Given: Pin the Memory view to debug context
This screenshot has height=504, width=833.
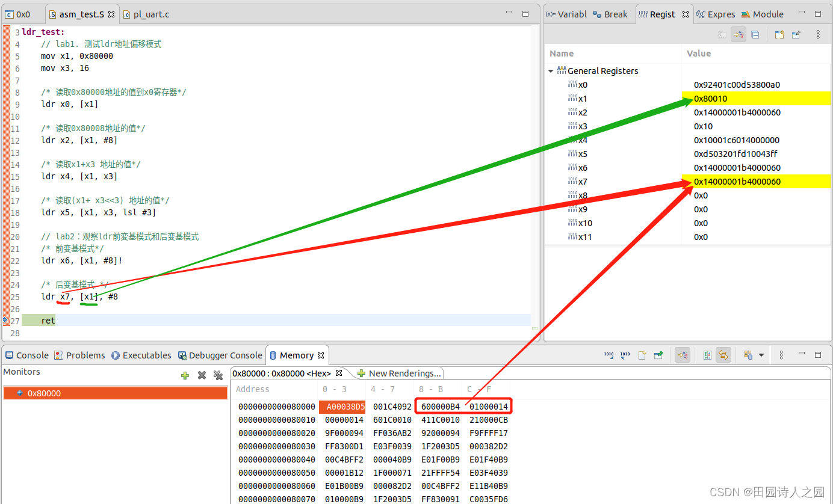Looking at the screenshot, I should 658,355.
